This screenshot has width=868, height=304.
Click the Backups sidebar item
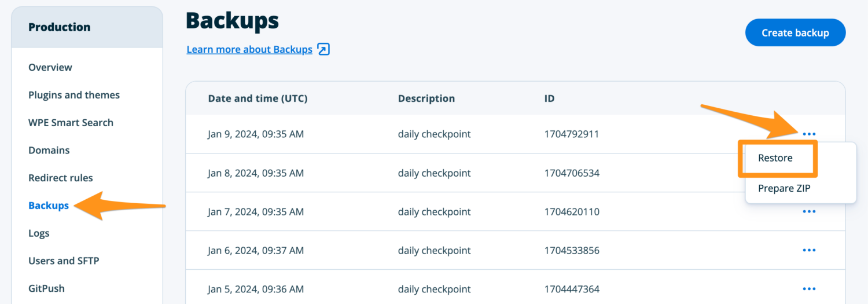pos(49,206)
